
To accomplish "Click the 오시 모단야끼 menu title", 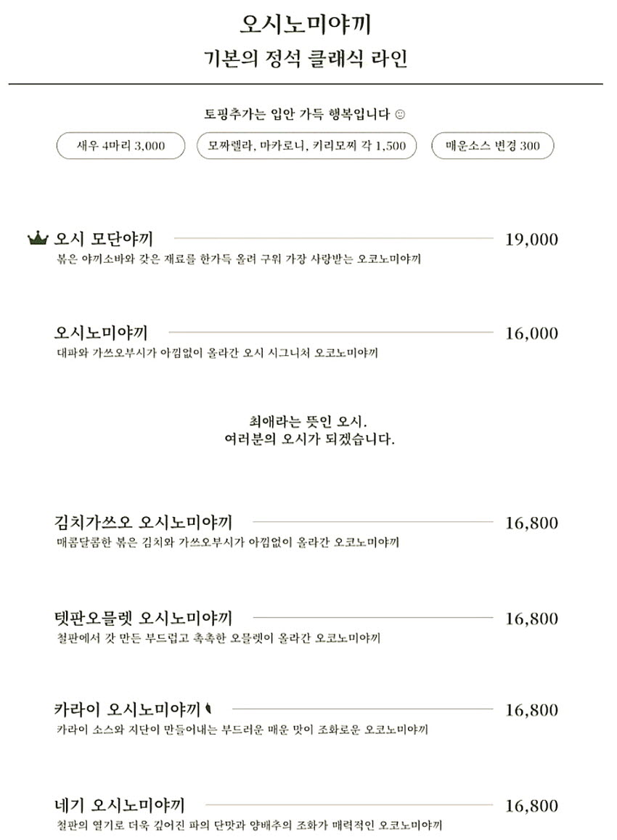I will tap(103, 238).
